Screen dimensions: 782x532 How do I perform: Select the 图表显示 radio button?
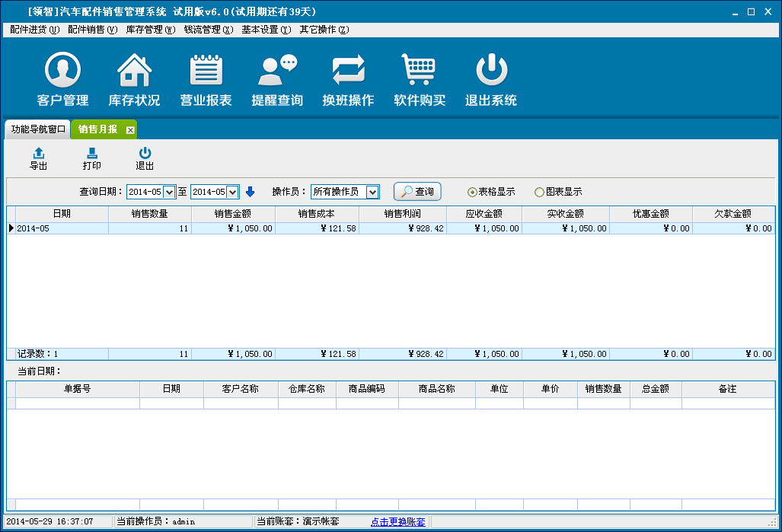click(539, 192)
